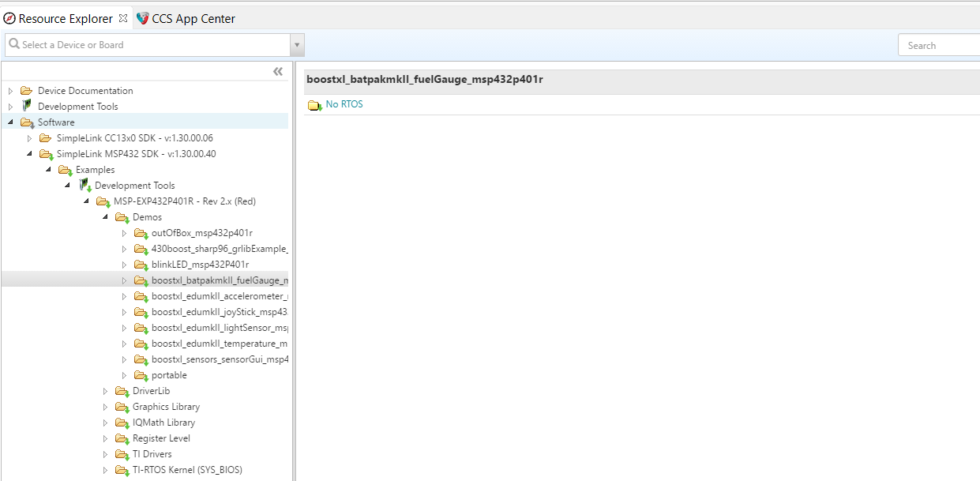Click the Demos folder icon
Screen dimensions: 980x481
click(122, 217)
